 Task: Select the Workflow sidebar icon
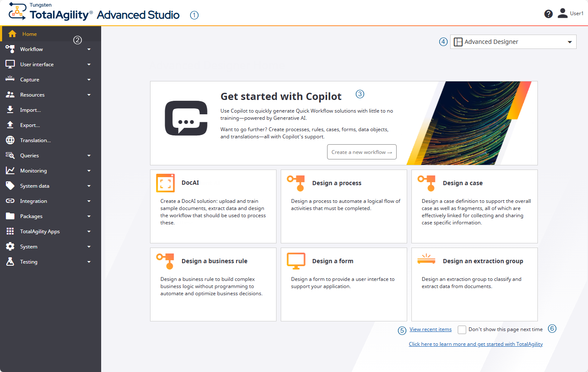point(10,49)
